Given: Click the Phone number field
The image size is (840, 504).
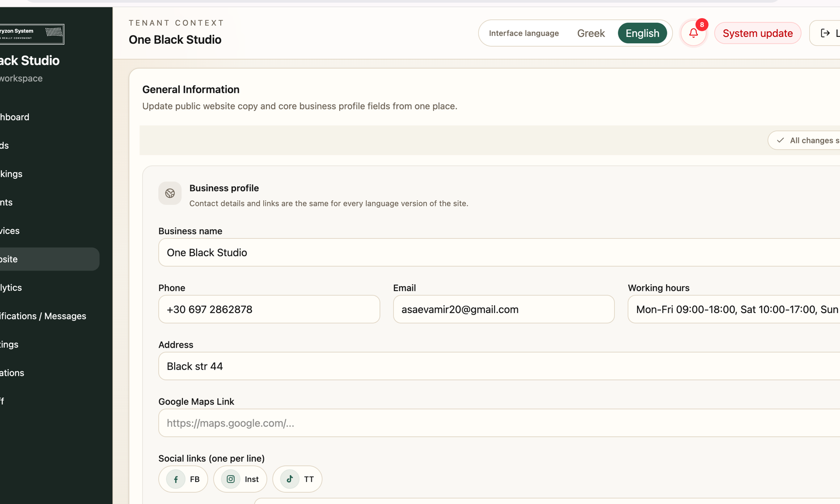Looking at the screenshot, I should click(x=269, y=309).
